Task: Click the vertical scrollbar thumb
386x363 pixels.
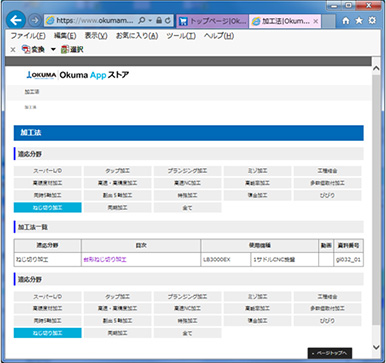Action: tap(376, 200)
